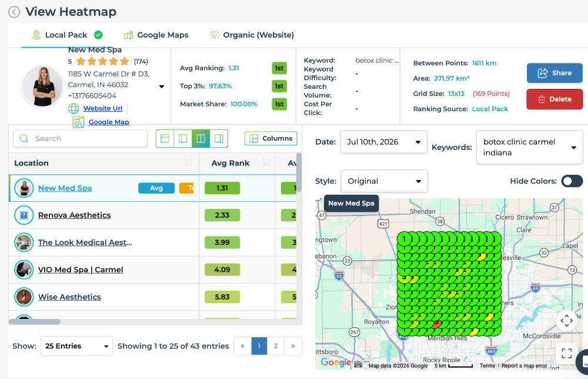Image resolution: width=588 pixels, height=379 pixels.
Task: Click the New Med Spa profile photo
Action: tap(42, 86)
